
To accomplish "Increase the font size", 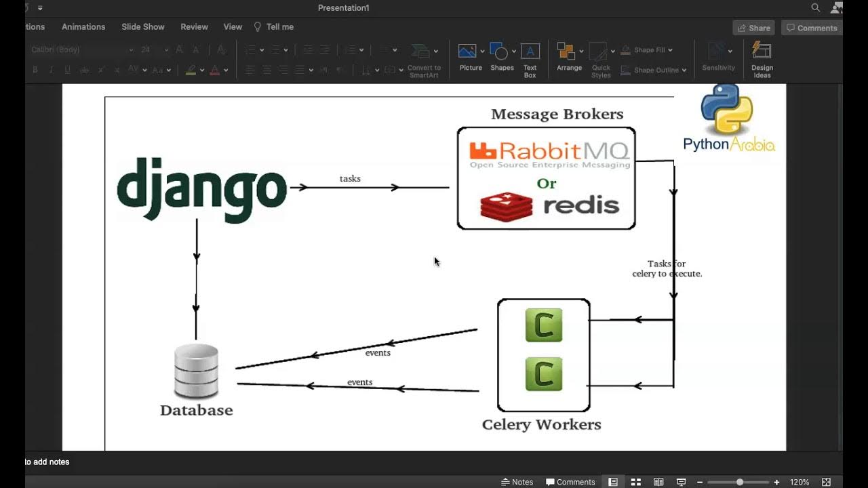I will coord(179,49).
